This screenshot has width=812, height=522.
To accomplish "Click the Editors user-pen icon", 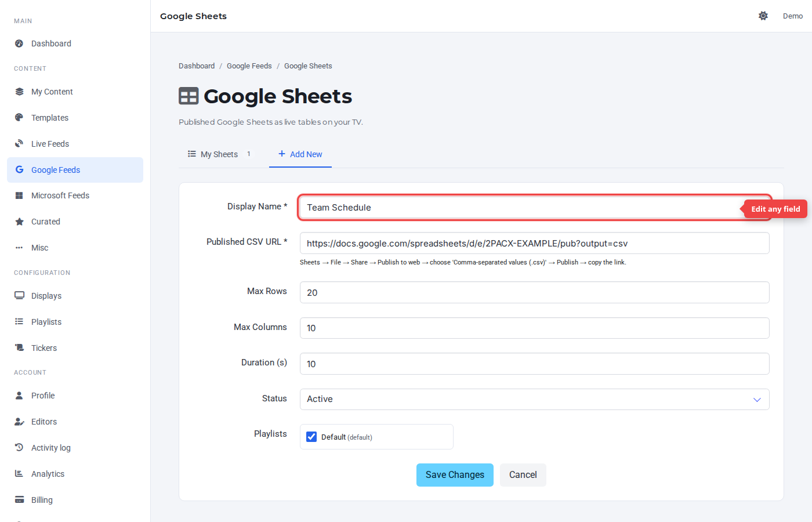I will (x=19, y=422).
